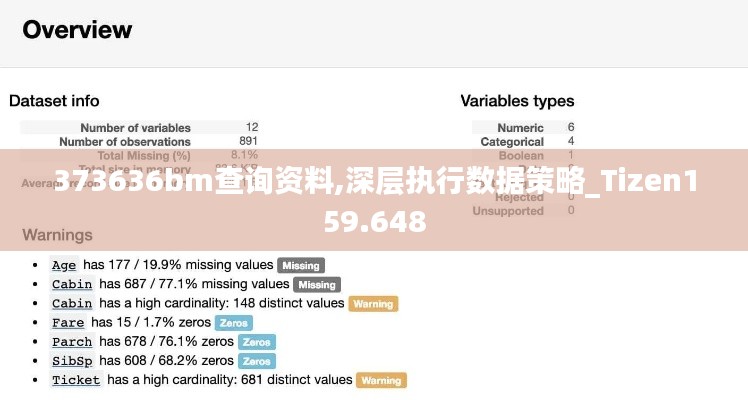Click the Zeros badge on Parch row

pos(257,342)
